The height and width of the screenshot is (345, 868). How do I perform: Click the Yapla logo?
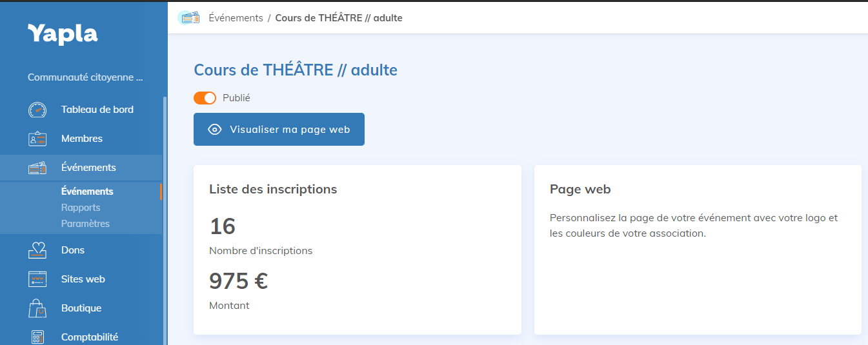pyautogui.click(x=63, y=34)
